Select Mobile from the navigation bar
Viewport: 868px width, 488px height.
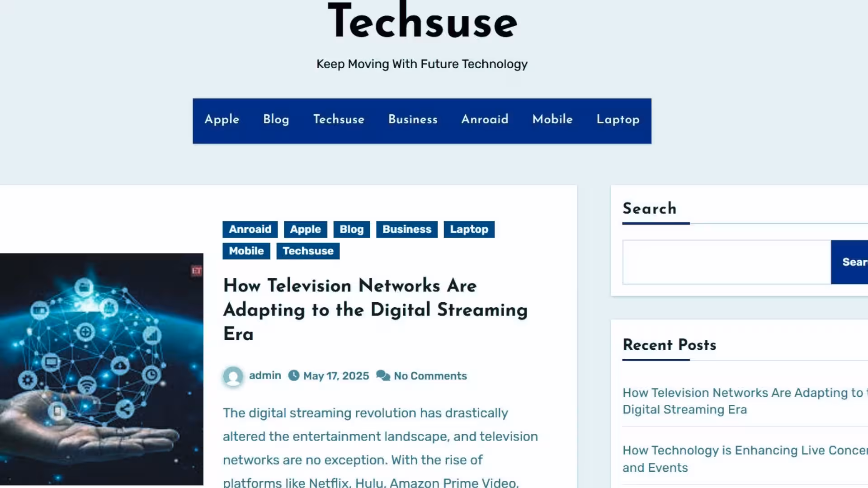552,120
